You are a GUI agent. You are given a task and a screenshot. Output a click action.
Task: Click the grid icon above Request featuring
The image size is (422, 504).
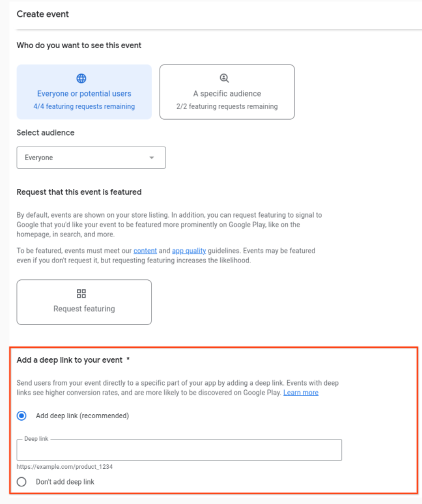pos(81,294)
